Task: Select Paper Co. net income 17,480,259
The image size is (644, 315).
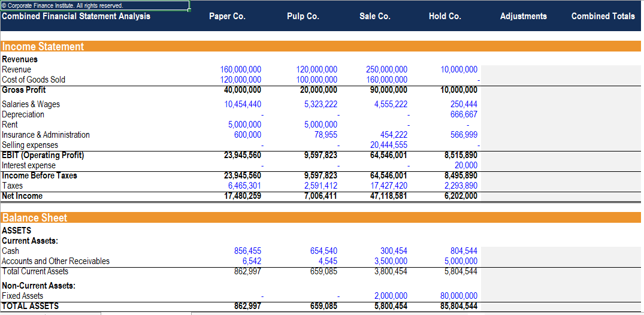Action: 243,196
